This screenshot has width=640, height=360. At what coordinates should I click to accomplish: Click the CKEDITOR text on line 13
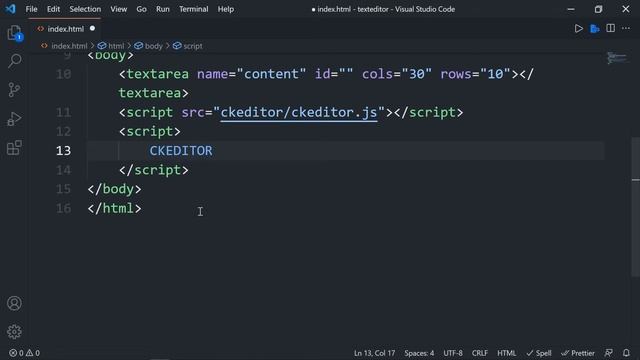click(181, 151)
